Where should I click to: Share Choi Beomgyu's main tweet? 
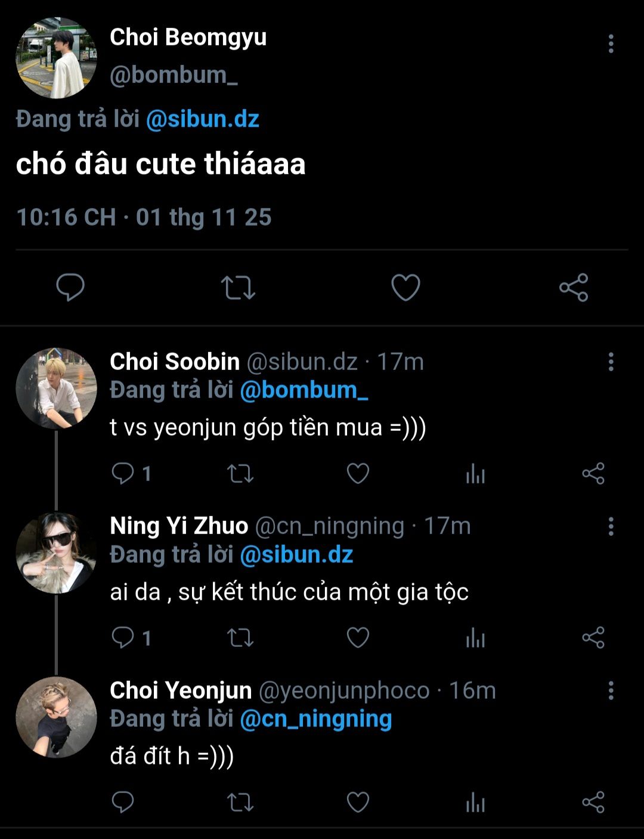(574, 288)
